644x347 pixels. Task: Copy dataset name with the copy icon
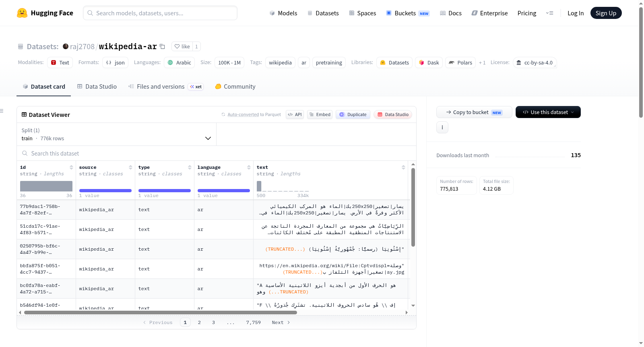pyautogui.click(x=162, y=46)
